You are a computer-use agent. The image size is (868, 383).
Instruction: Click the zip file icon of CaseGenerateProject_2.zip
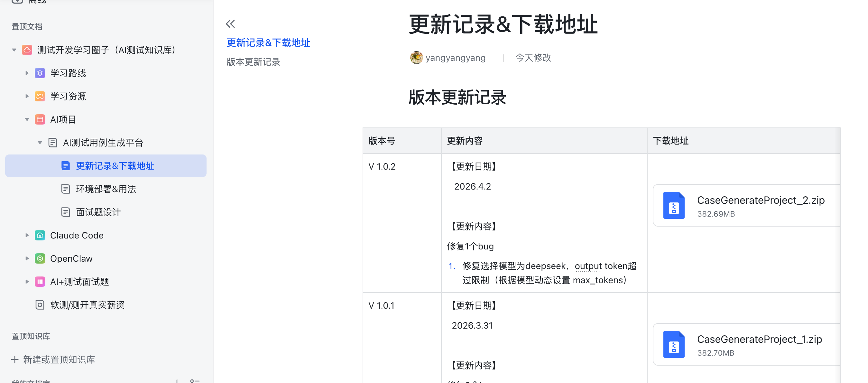(x=674, y=205)
